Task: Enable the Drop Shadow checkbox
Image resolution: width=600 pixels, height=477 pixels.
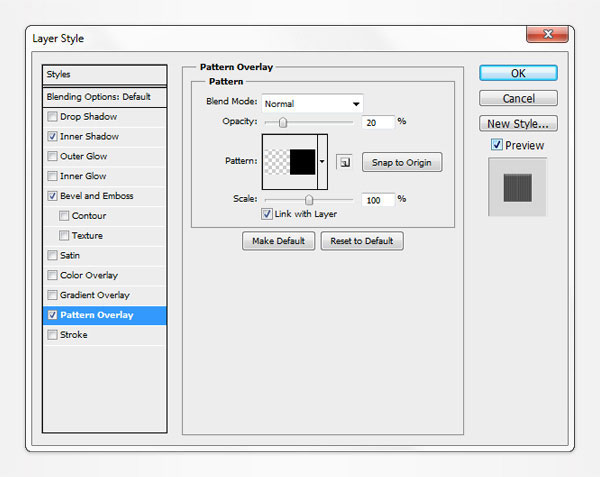Action: click(52, 117)
